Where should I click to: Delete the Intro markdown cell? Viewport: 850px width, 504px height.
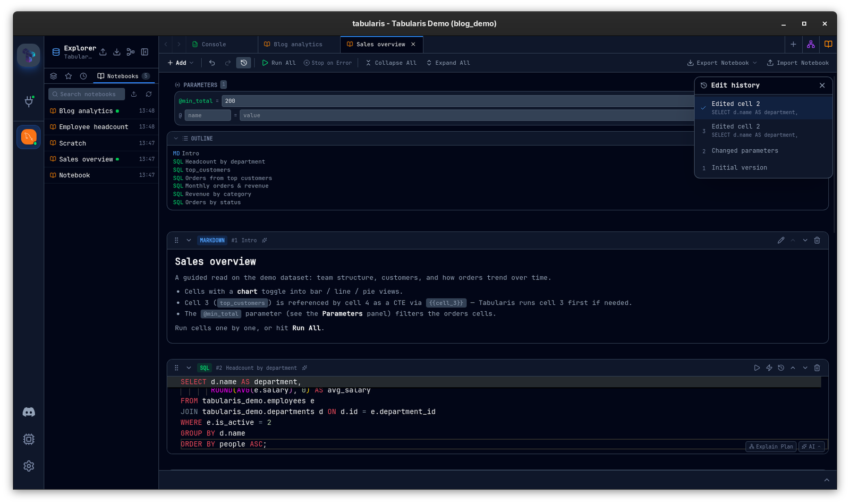817,241
